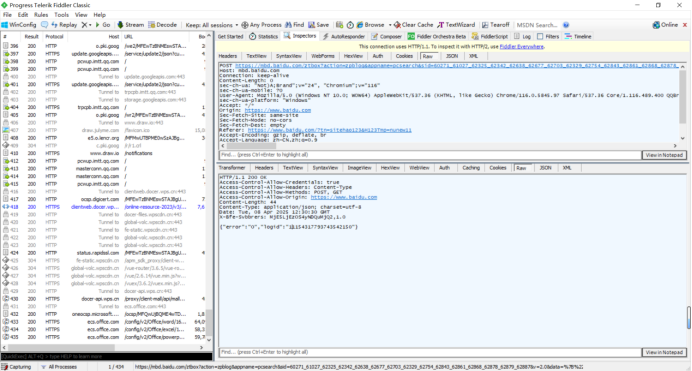Open the Help menu
This screenshot has width=692, height=371.
point(100,15)
